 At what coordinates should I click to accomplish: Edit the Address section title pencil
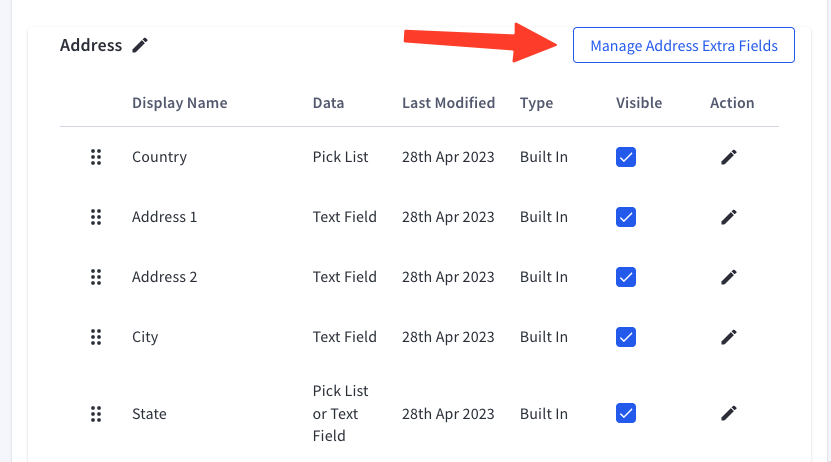[140, 46]
